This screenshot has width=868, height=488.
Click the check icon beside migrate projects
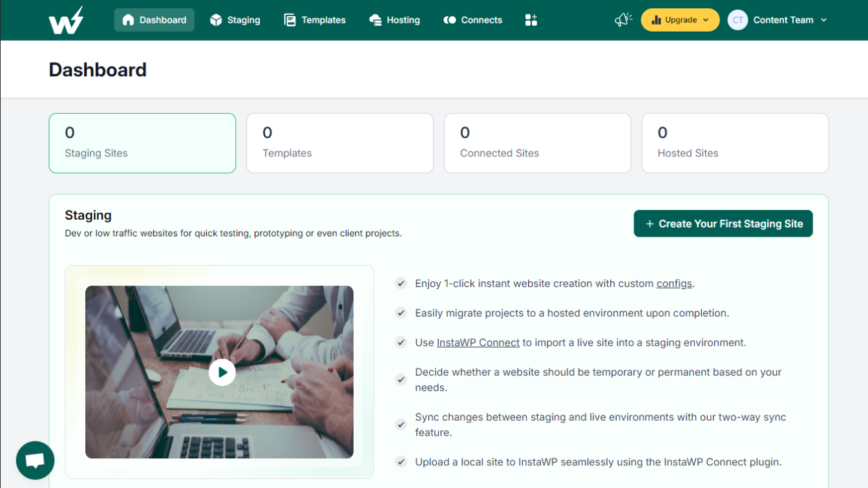(401, 313)
